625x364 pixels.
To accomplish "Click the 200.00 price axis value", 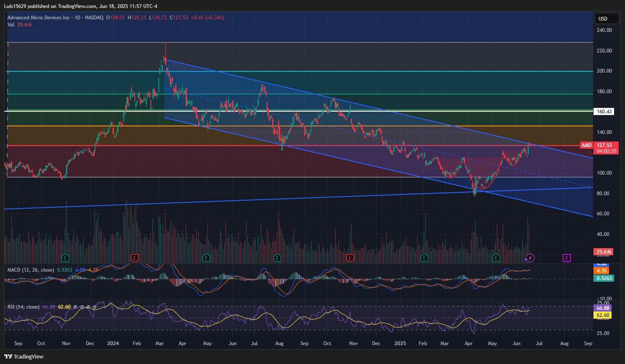I will (x=604, y=71).
